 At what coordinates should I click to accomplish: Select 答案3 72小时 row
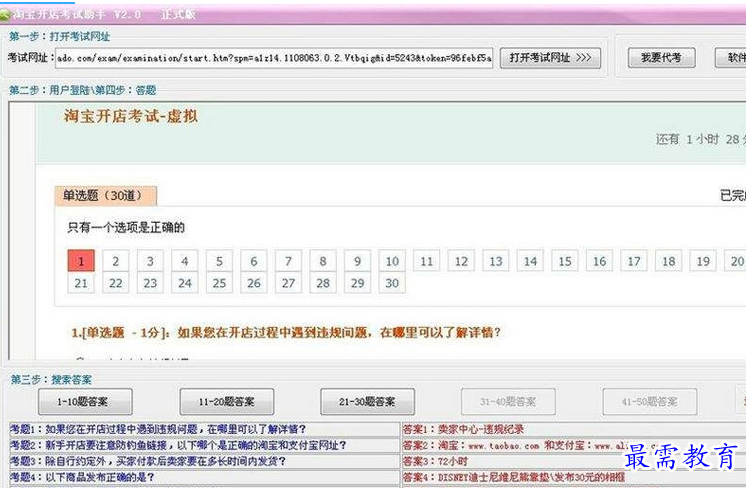pos(574,461)
